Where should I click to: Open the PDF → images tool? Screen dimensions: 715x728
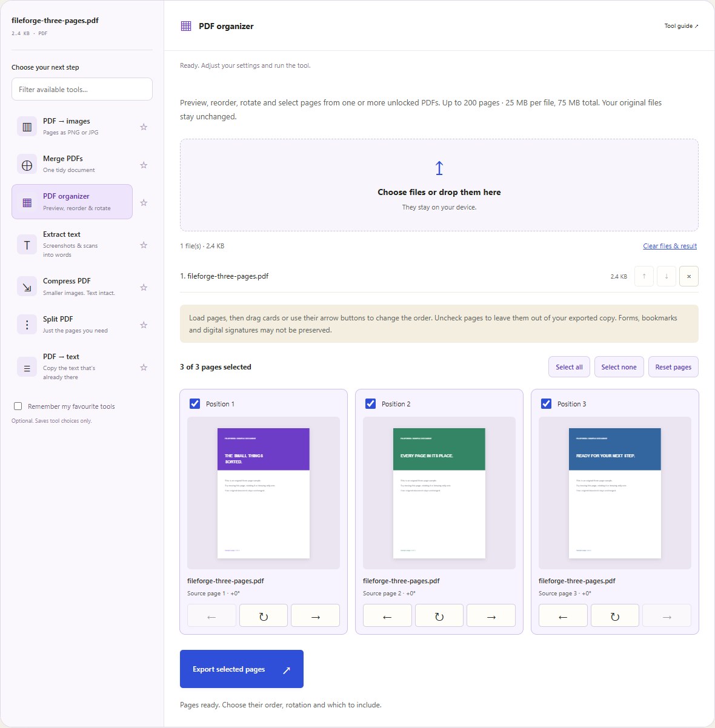coord(72,127)
